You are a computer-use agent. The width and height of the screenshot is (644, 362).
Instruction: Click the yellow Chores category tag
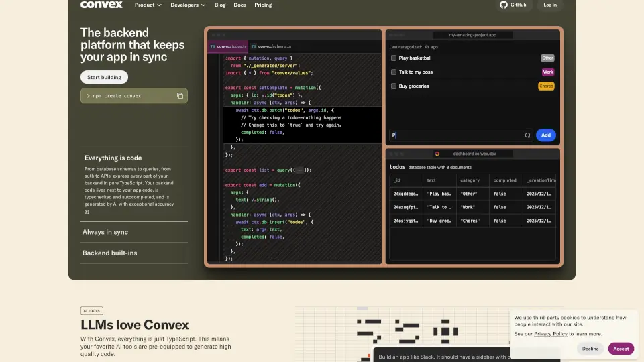point(546,86)
